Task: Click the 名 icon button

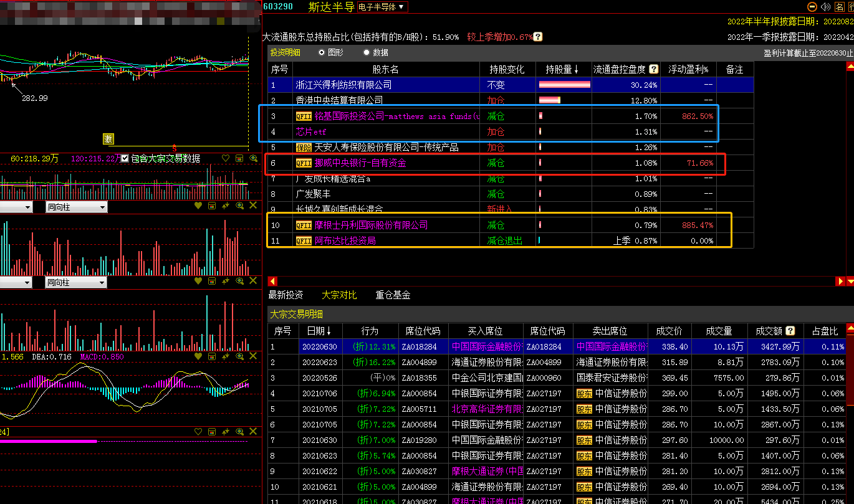Action: coord(840,7)
